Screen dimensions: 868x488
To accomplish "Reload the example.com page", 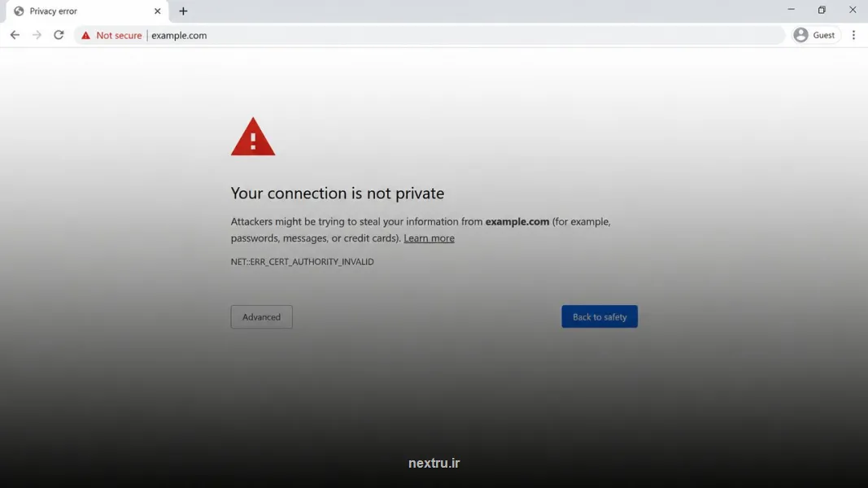I will pos(59,35).
